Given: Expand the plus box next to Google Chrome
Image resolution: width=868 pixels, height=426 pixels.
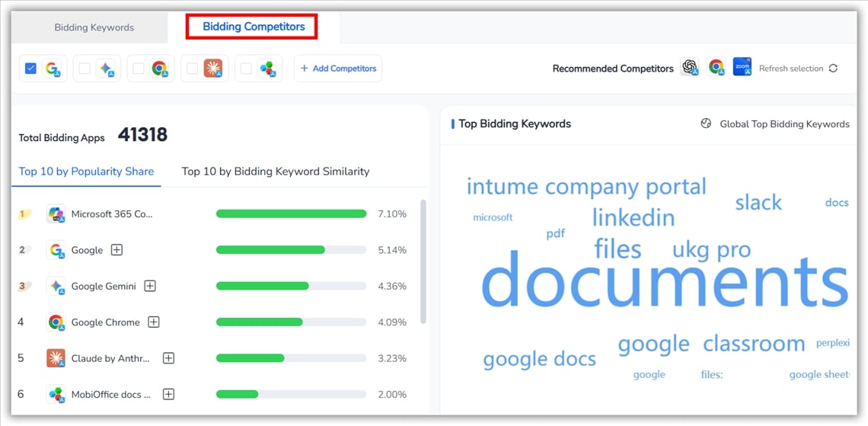Looking at the screenshot, I should click(154, 322).
